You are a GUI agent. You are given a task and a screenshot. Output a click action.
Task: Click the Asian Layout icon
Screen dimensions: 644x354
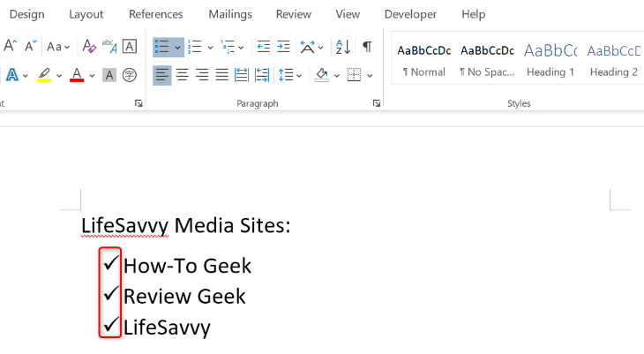[308, 47]
